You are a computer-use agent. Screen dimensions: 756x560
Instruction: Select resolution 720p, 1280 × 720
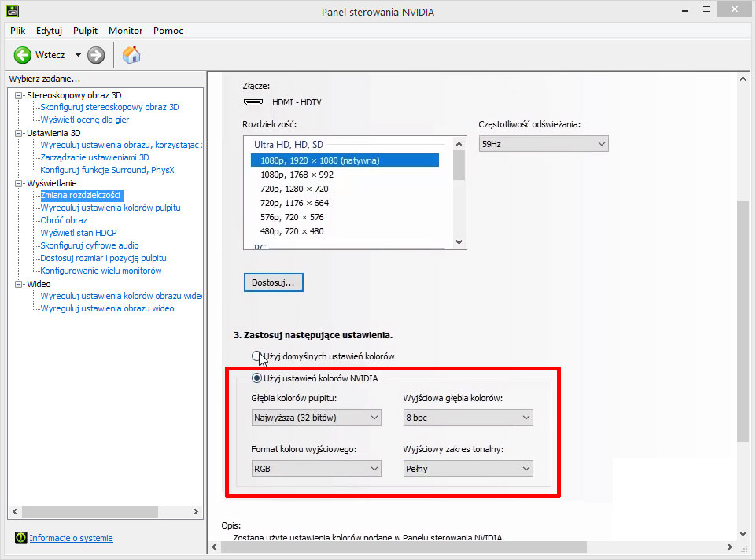294,189
